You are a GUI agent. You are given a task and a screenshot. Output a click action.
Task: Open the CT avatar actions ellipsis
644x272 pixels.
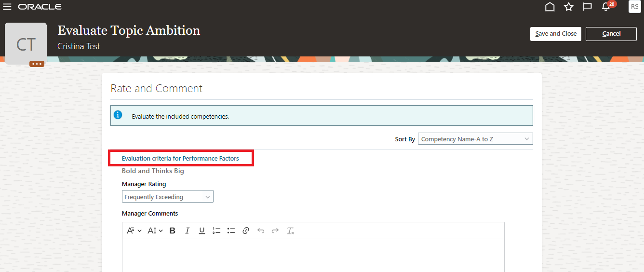(x=37, y=64)
